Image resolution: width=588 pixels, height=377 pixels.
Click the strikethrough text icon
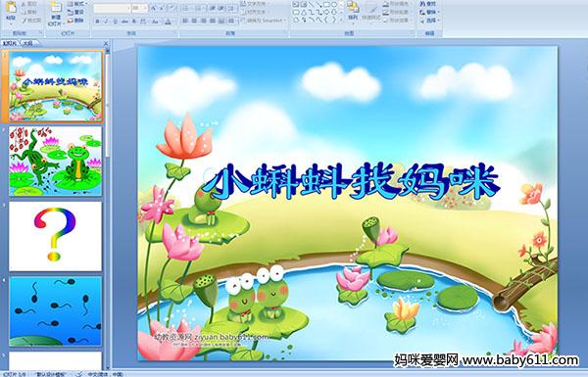pyautogui.click(x=124, y=22)
